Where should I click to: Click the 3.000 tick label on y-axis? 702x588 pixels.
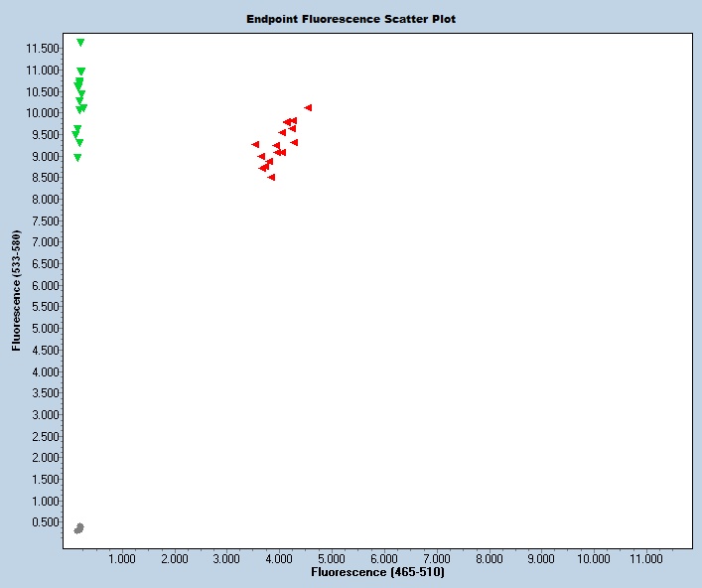[x=44, y=414]
